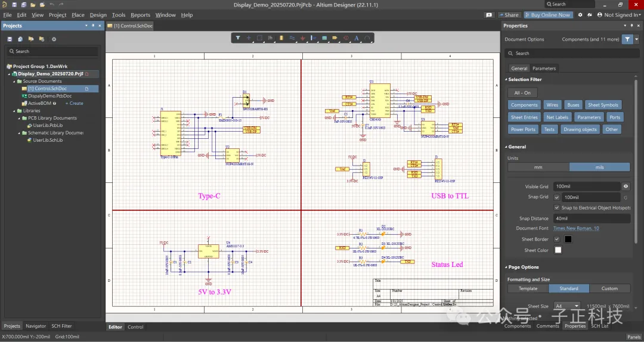Open the Sheet Size A4 dropdown
Screen dimensions: 644x342
click(x=567, y=306)
